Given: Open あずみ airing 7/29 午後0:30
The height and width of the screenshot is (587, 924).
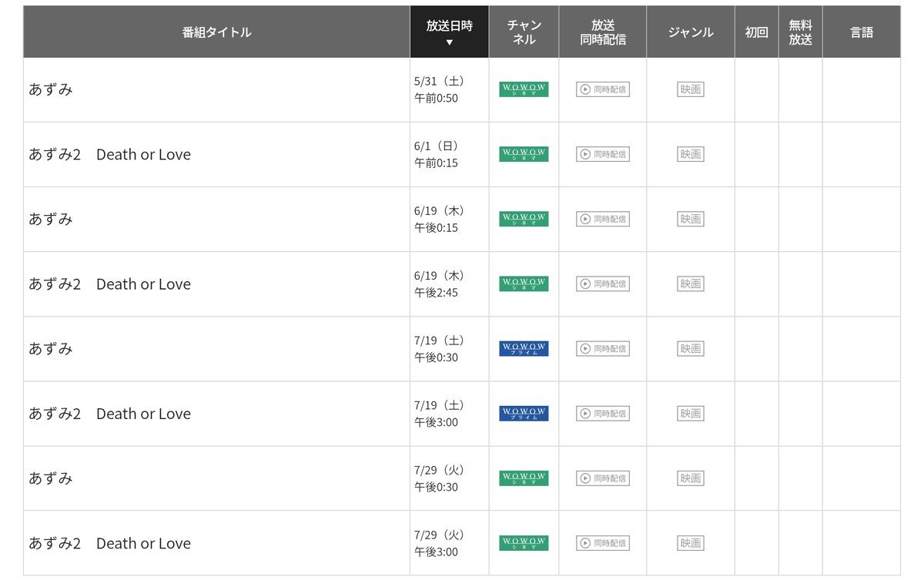Looking at the screenshot, I should [x=51, y=478].
